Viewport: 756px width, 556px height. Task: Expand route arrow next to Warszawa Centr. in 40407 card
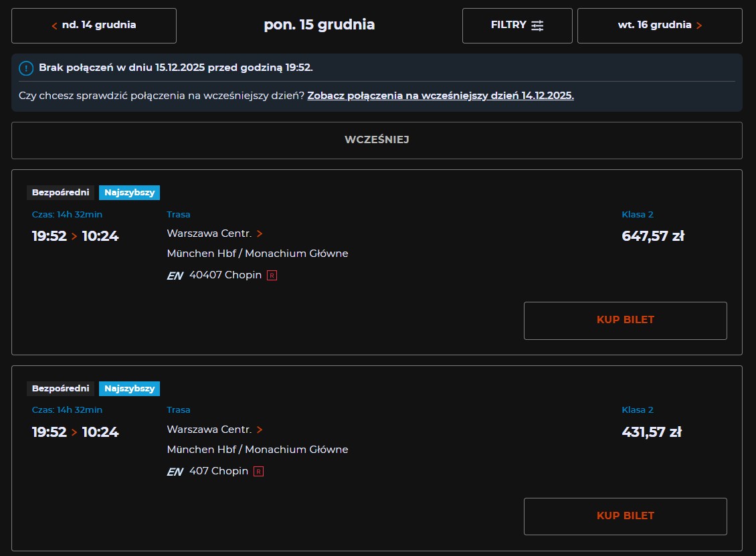(x=260, y=234)
